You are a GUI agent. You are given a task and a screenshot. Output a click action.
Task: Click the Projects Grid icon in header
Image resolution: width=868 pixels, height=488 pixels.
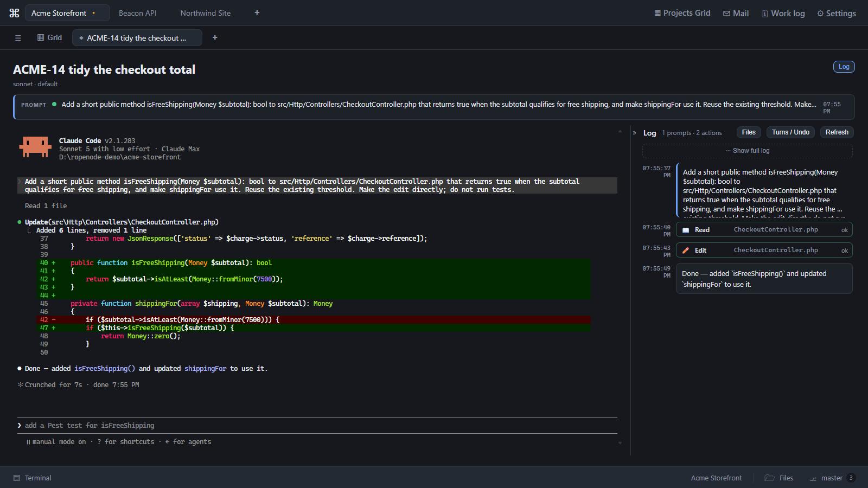[658, 13]
